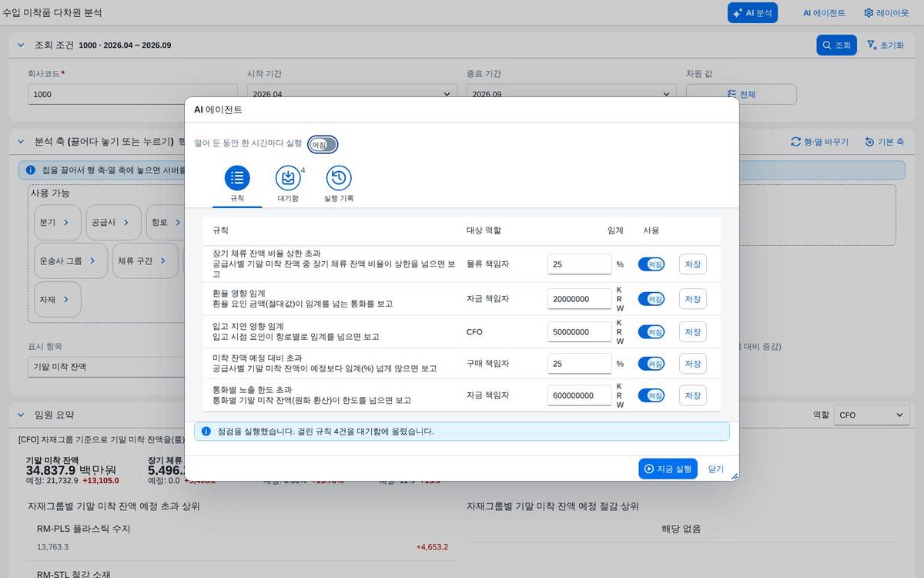Screen dimensions: 924x578
Task: Click the AI 에이전트 header button
Action: 824,13
